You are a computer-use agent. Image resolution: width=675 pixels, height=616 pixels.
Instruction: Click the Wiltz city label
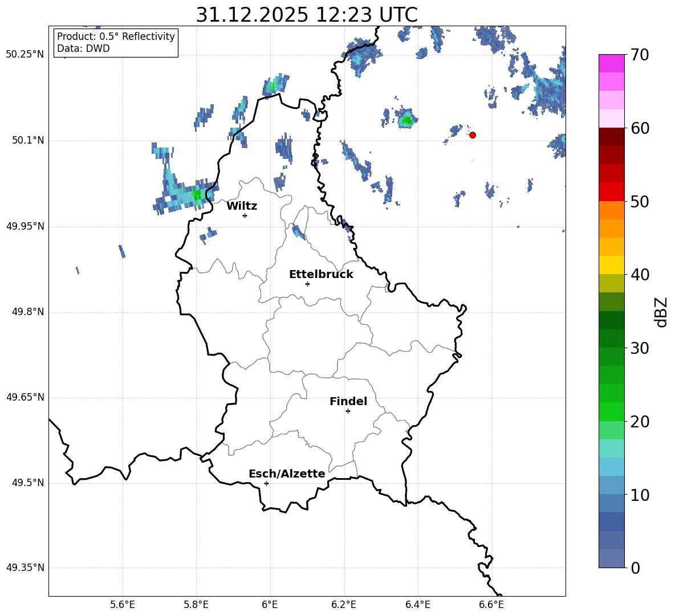tap(242, 206)
